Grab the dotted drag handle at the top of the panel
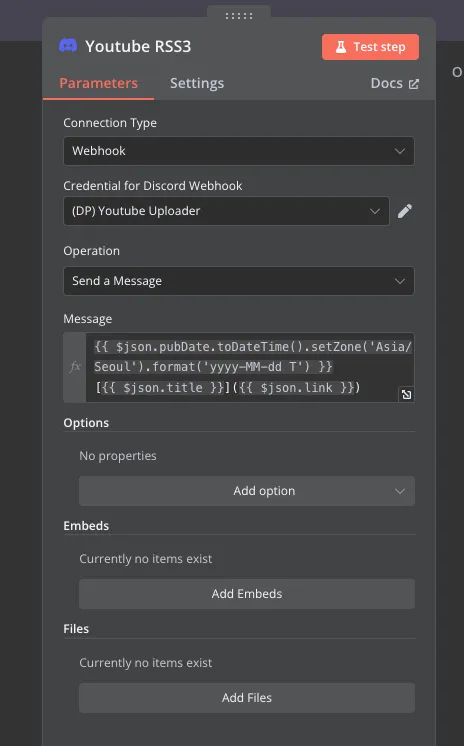This screenshot has width=464, height=746. tap(239, 16)
